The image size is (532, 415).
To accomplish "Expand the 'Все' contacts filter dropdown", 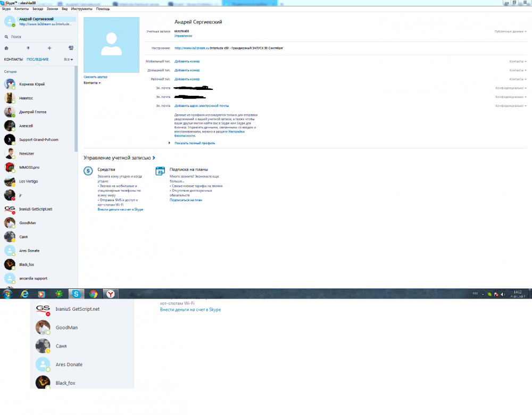I will [68, 60].
